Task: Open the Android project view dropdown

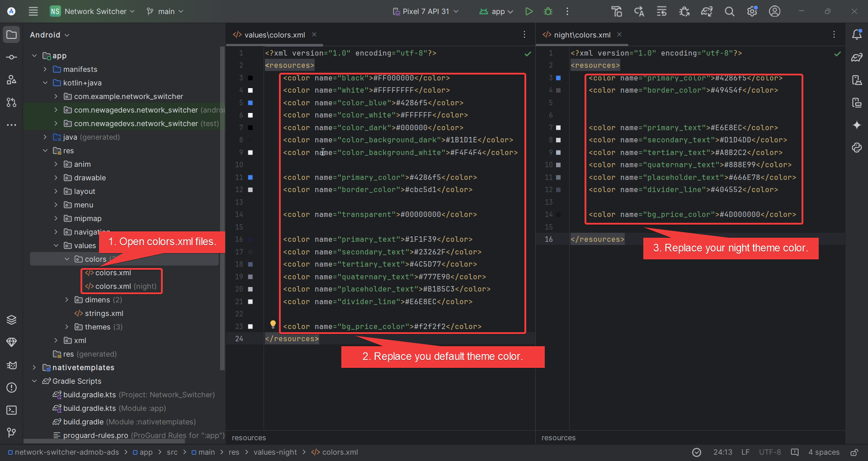Action: [50, 35]
